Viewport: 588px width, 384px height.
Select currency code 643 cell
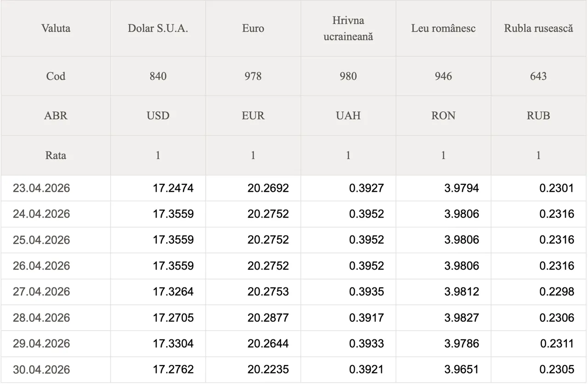pos(538,76)
